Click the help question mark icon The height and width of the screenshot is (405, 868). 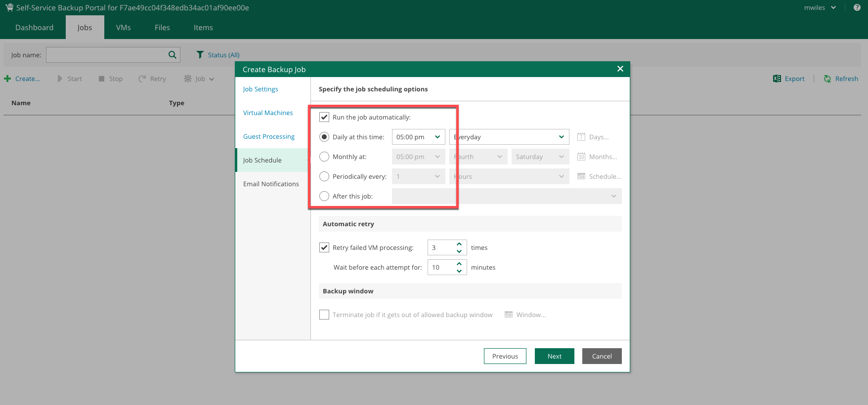click(857, 7)
